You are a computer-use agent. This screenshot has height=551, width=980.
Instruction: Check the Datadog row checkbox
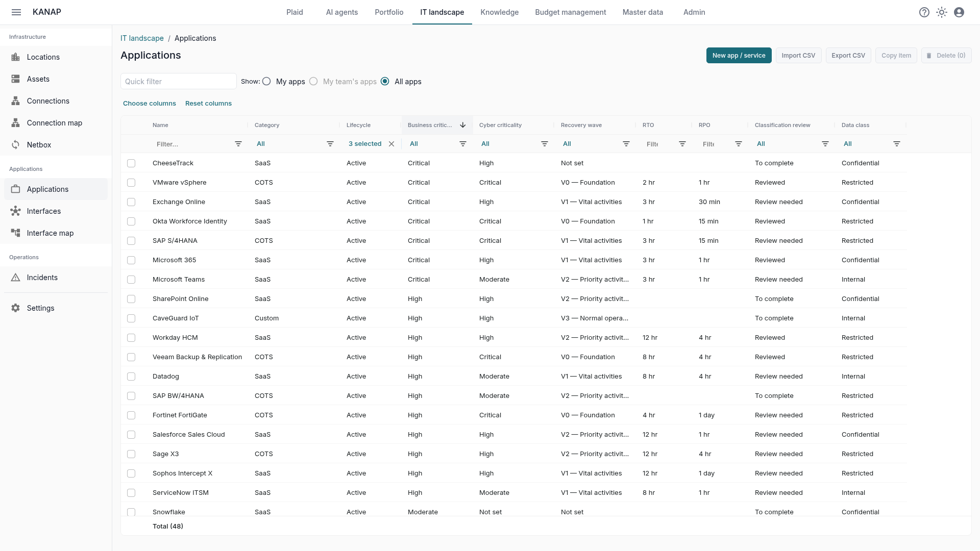pos(131,377)
